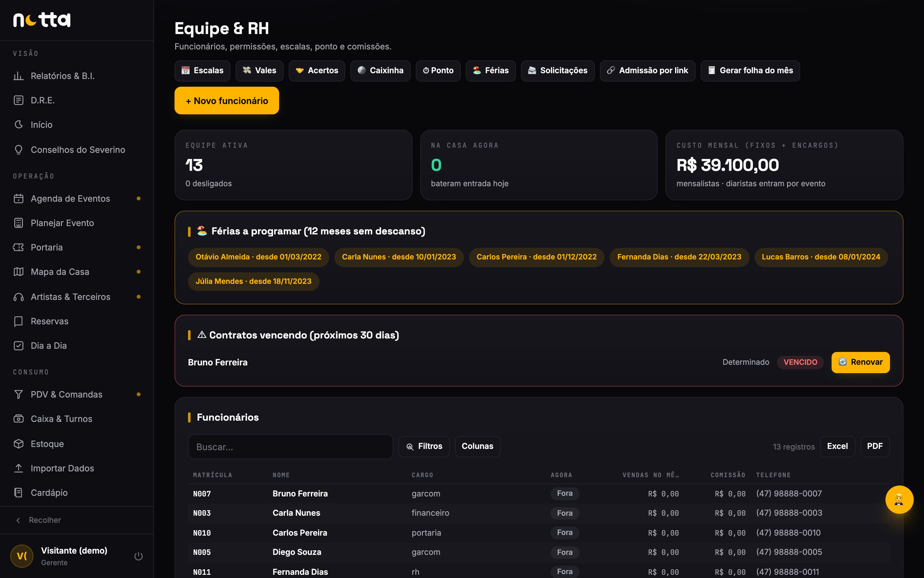Renew Bruno Ferreira's contract with Renovar

click(x=860, y=362)
